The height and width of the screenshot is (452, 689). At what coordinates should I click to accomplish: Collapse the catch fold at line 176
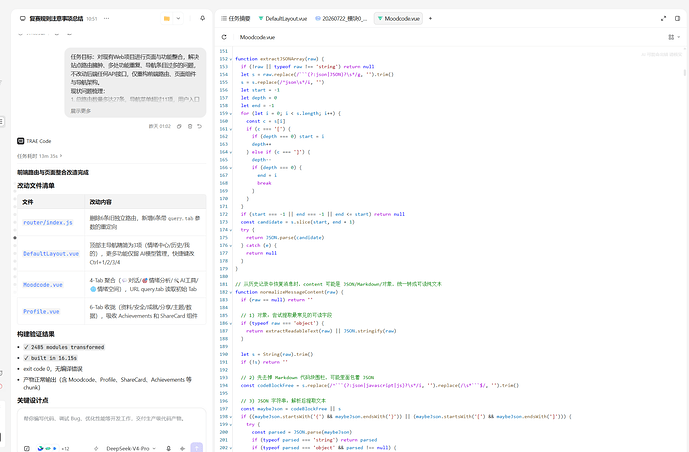pos(231,246)
